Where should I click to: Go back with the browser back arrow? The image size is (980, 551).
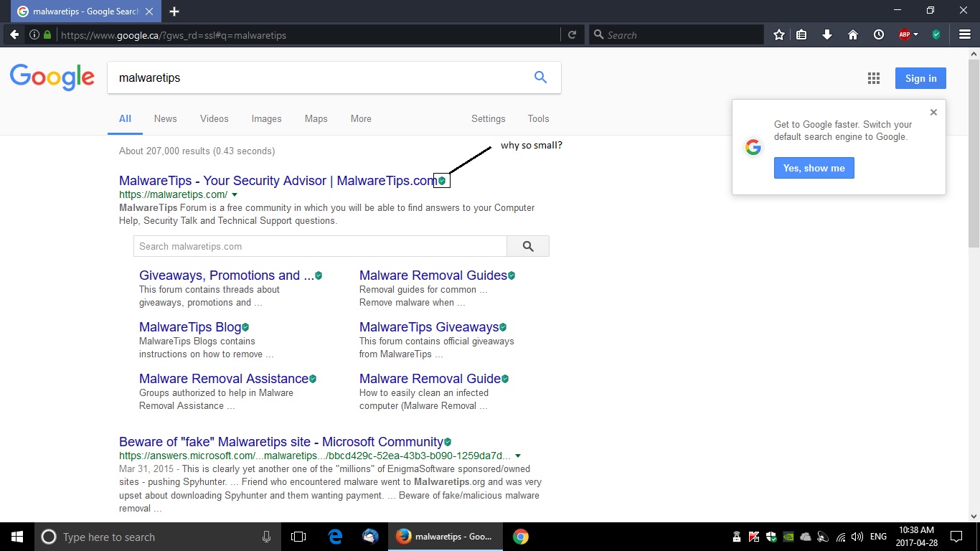coord(14,34)
